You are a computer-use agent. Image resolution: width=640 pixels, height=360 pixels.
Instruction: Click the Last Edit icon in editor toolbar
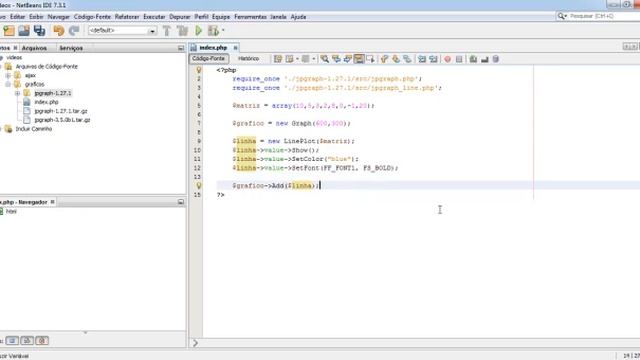coord(278,59)
